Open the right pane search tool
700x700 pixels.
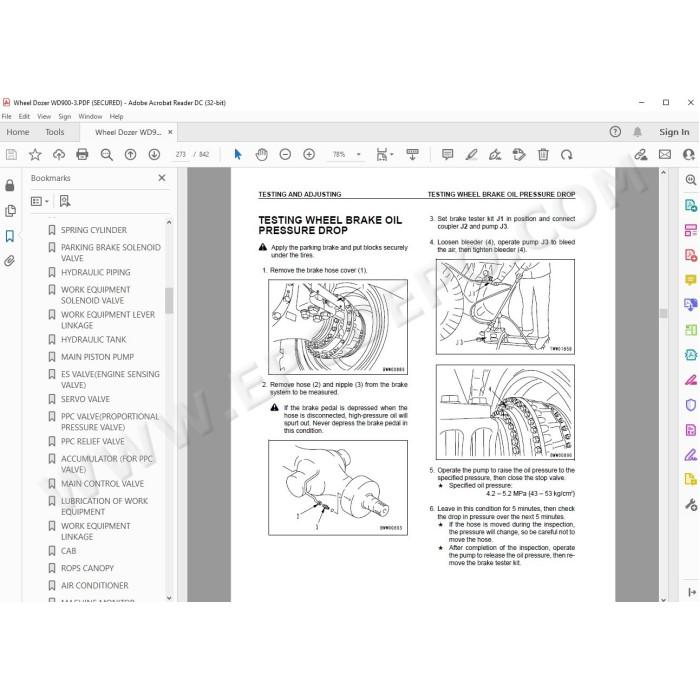[x=690, y=180]
